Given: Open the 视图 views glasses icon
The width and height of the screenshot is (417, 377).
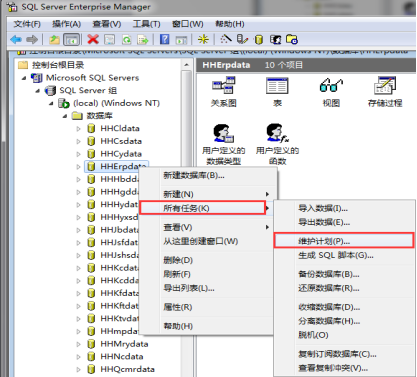Looking at the screenshot, I should [331, 92].
